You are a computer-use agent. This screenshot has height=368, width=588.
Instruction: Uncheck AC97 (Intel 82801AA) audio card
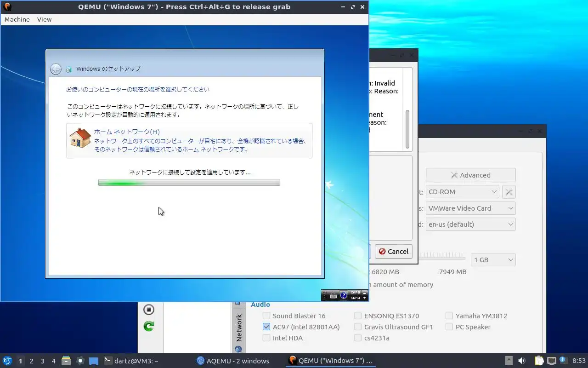click(266, 327)
